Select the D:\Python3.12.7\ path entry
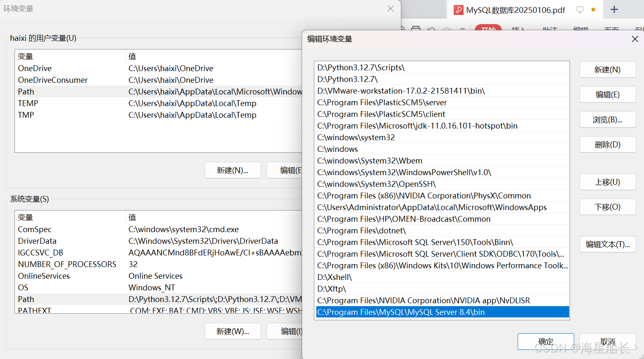Image resolution: width=644 pixels, height=359 pixels. 442,79
